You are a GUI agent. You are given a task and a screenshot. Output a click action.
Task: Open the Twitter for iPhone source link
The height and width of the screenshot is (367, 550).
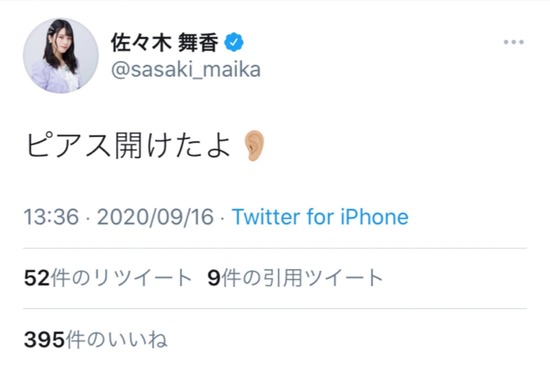coord(320,217)
